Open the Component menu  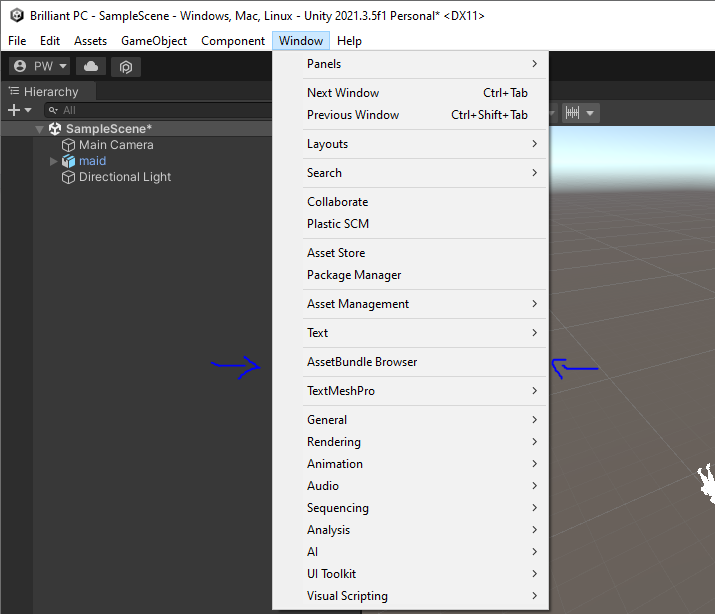(233, 41)
